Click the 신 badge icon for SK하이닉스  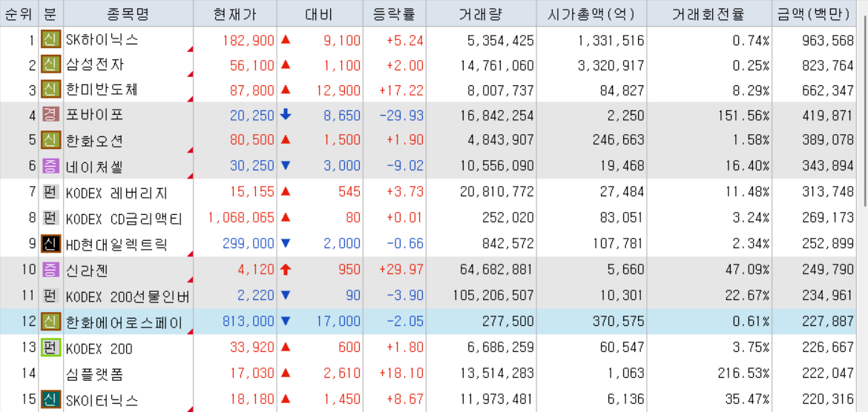pos(51,40)
